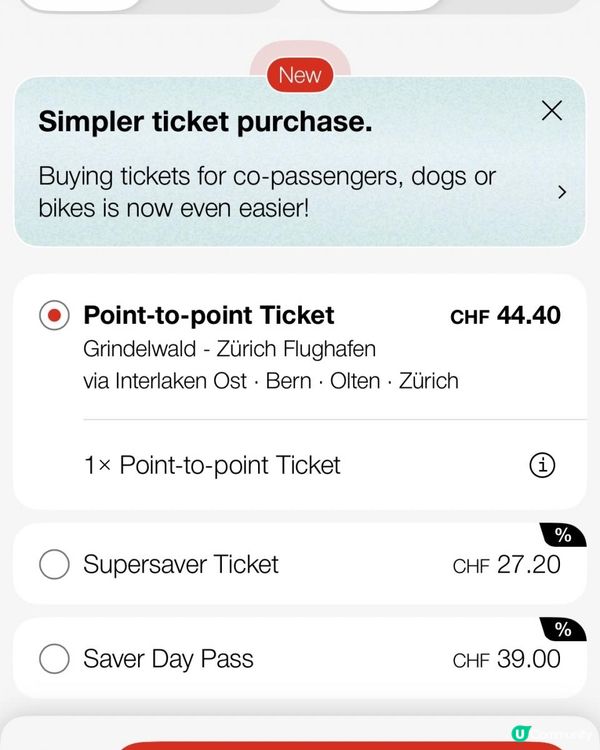Open the Simpler ticket purchase heading
This screenshot has width=600, height=750.
click(205, 122)
